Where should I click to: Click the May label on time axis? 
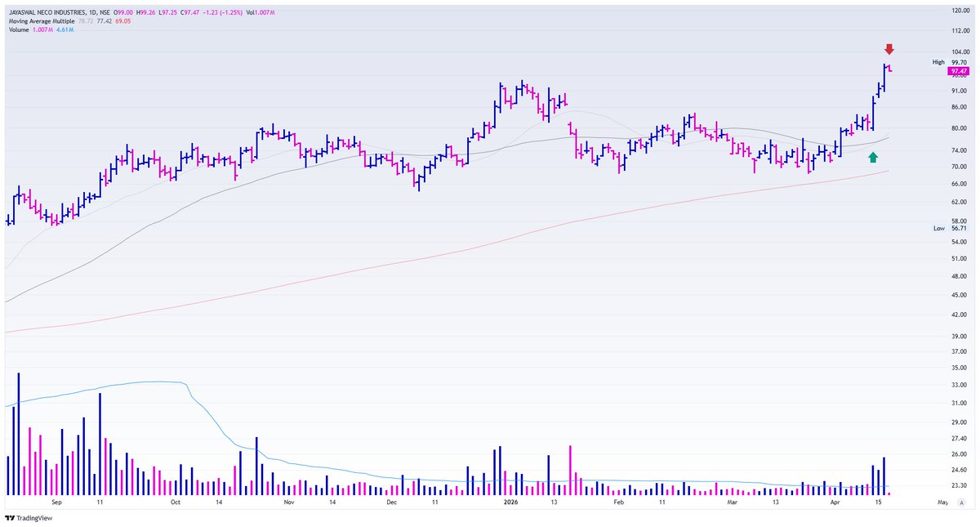(943, 502)
